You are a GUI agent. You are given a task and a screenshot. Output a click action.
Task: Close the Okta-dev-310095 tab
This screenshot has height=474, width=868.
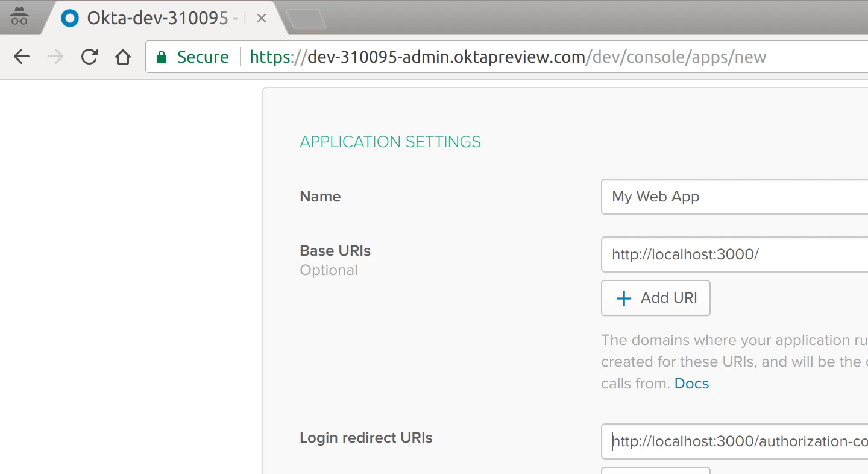(261, 19)
